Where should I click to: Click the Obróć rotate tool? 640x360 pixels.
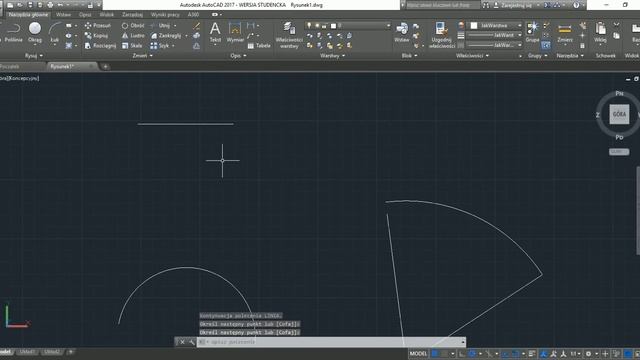[133, 25]
